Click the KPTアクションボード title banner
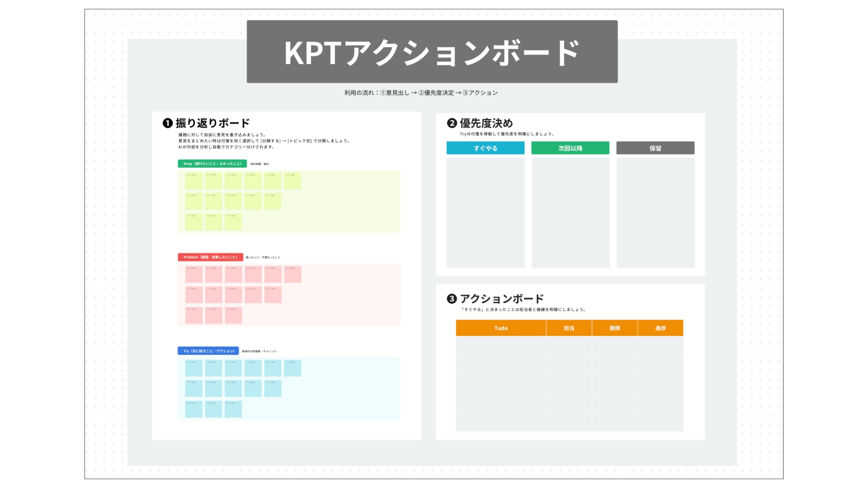The width and height of the screenshot is (868, 488). (432, 52)
